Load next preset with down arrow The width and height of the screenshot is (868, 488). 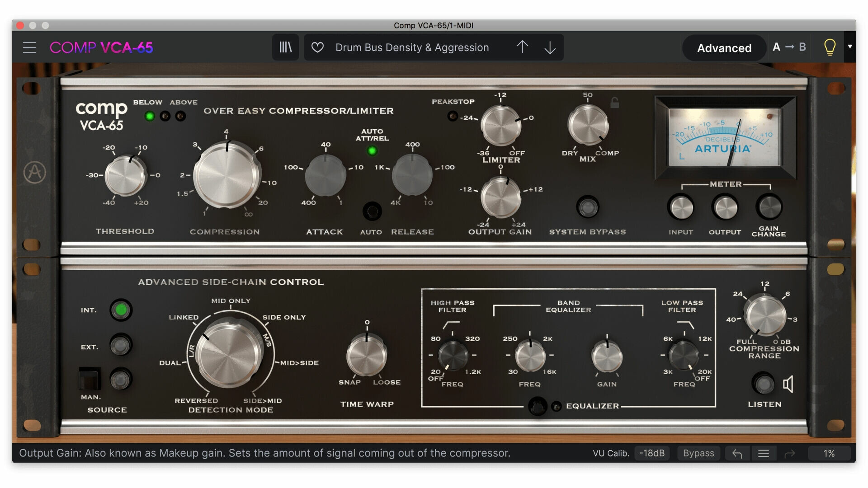point(550,47)
